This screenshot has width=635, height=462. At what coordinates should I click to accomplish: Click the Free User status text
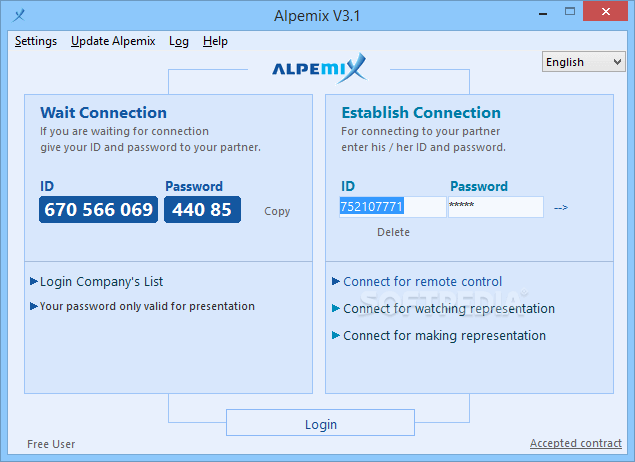[x=51, y=444]
